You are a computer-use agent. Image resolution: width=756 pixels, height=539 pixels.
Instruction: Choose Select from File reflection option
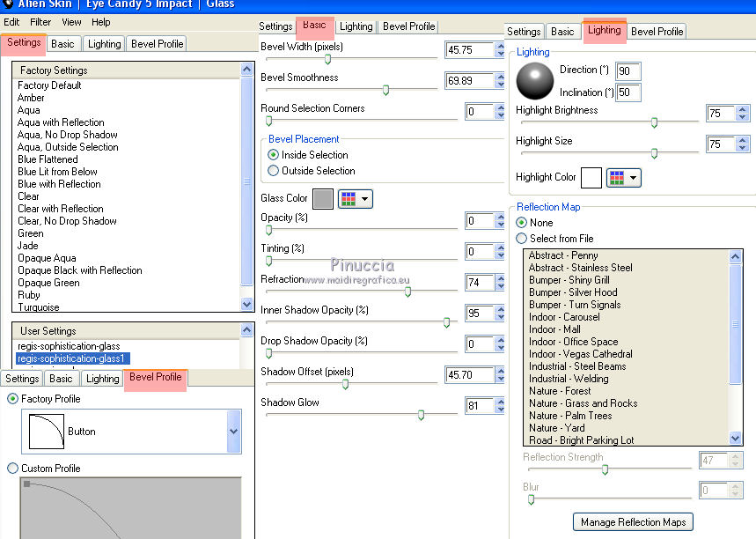[521, 239]
